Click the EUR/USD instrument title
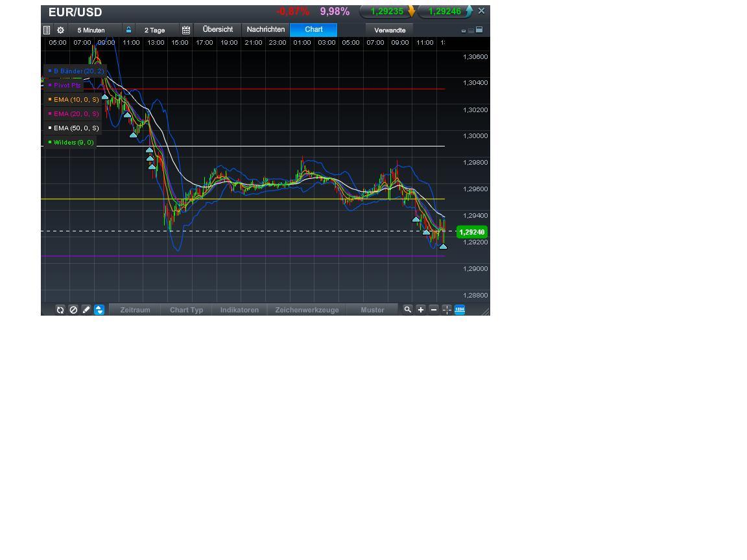 (x=75, y=12)
